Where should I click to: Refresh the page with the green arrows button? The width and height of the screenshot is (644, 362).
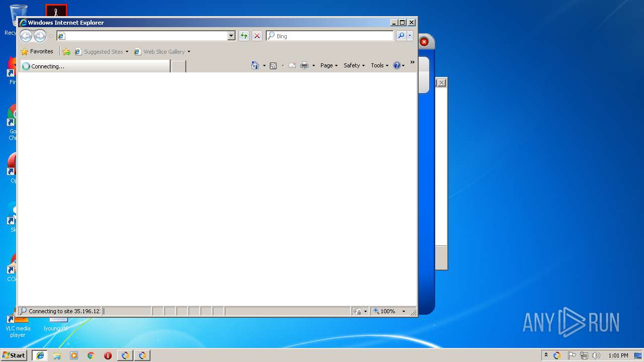244,36
